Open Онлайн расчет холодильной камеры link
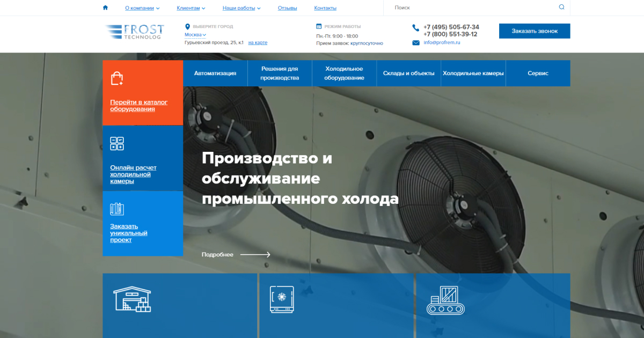The height and width of the screenshot is (338, 644). (133, 174)
